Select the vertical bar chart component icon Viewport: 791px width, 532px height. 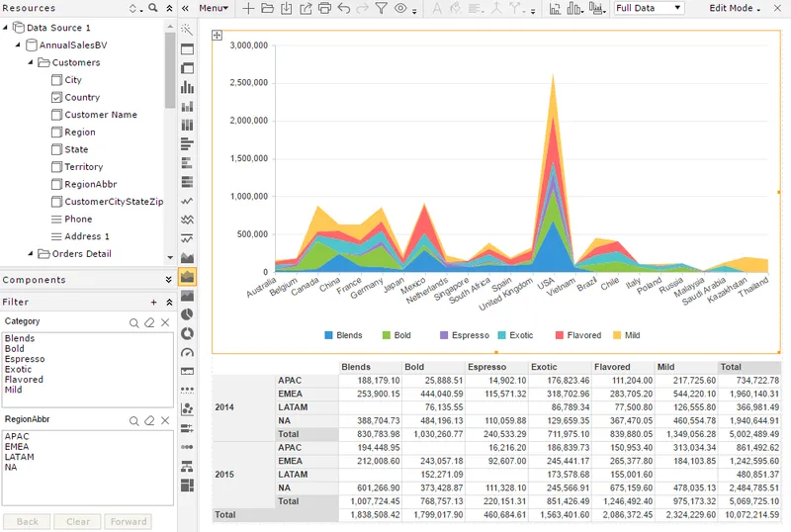tap(187, 87)
